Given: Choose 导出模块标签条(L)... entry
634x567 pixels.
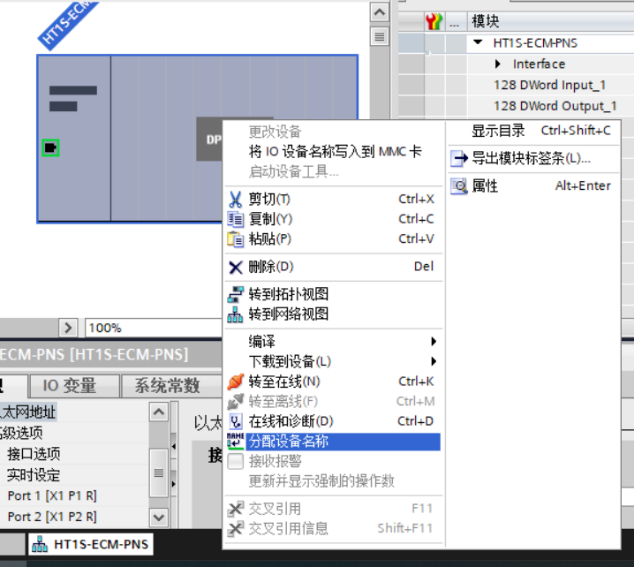Looking at the screenshot, I should coord(533,159).
